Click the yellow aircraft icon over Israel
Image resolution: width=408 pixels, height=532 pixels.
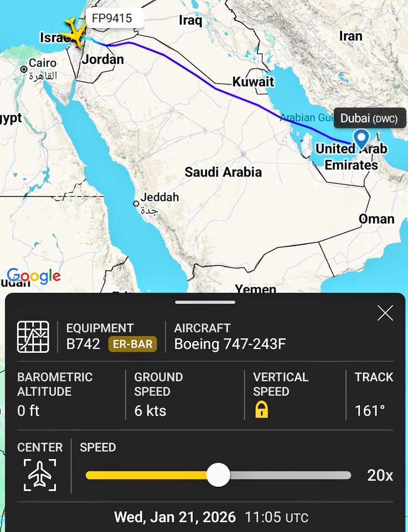coord(74,34)
